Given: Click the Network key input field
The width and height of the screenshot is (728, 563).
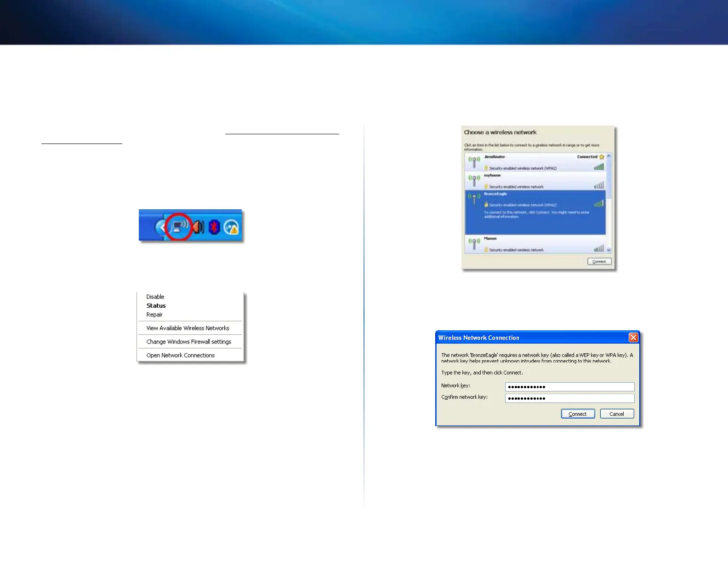Looking at the screenshot, I should [570, 387].
